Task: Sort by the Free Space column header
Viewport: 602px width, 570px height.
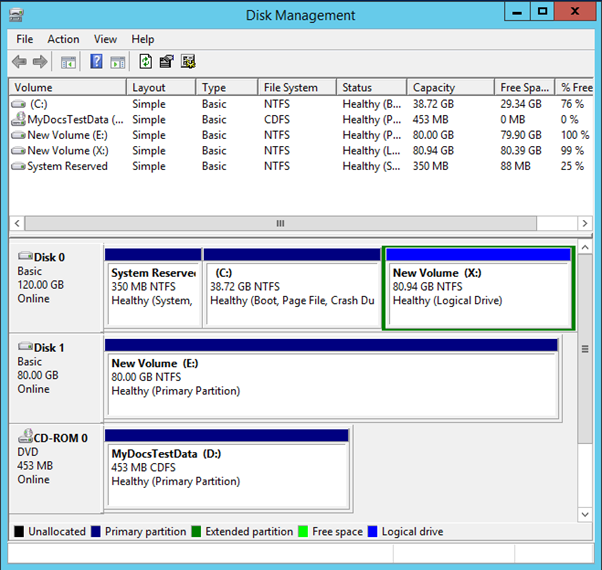Action: click(x=524, y=88)
